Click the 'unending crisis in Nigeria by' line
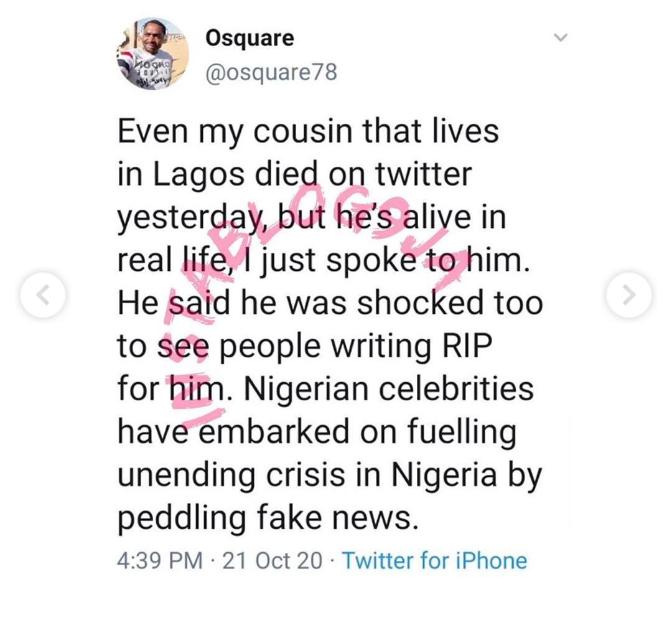The width and height of the screenshot is (672, 620). point(330,475)
